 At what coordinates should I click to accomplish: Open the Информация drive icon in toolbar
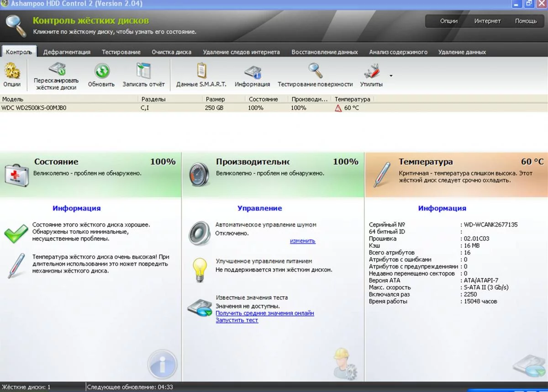(252, 72)
